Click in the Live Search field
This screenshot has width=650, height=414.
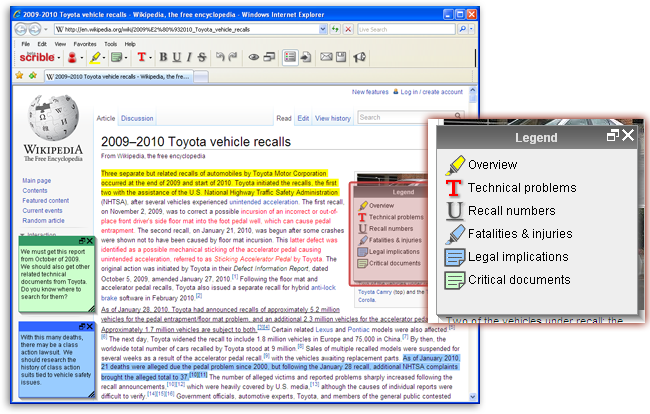pos(406,29)
